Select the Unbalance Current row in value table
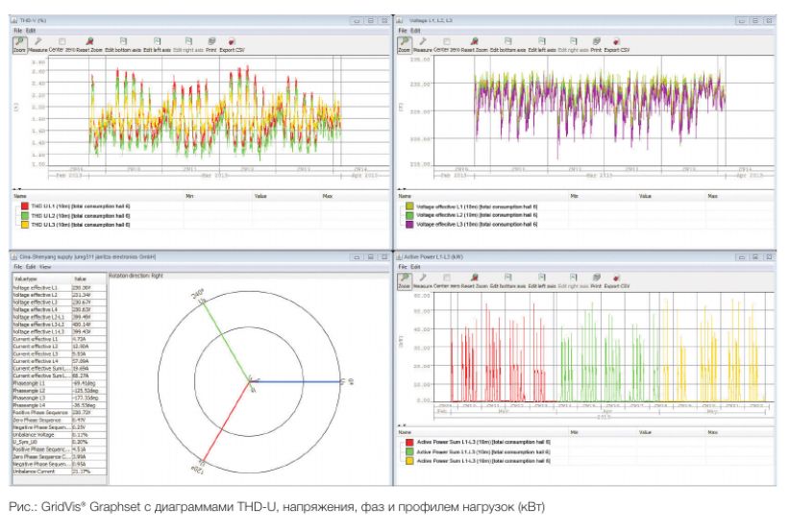The width and height of the screenshot is (790, 532). click(x=38, y=472)
